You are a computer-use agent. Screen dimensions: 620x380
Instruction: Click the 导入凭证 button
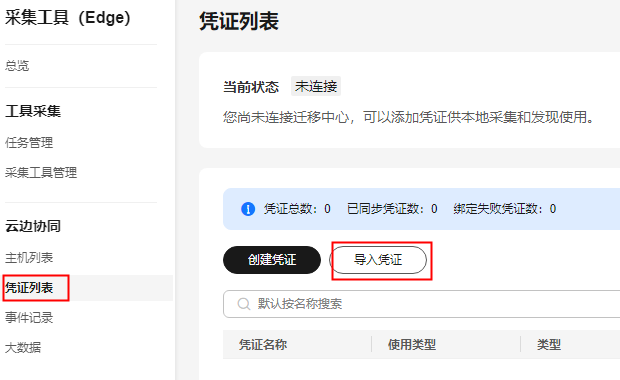click(378, 260)
